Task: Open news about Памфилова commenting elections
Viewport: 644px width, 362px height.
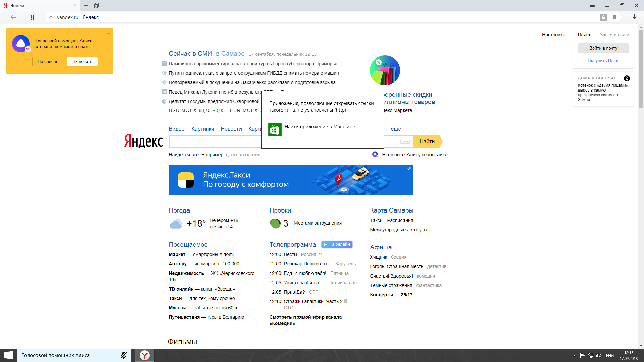Action: tap(253, 64)
